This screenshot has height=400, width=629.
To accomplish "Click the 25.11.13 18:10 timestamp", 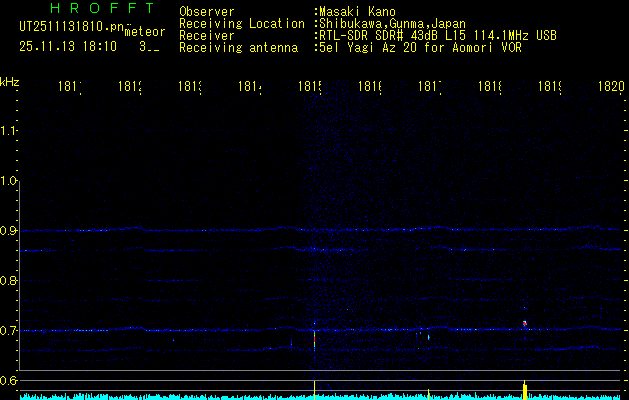I will point(67,46).
